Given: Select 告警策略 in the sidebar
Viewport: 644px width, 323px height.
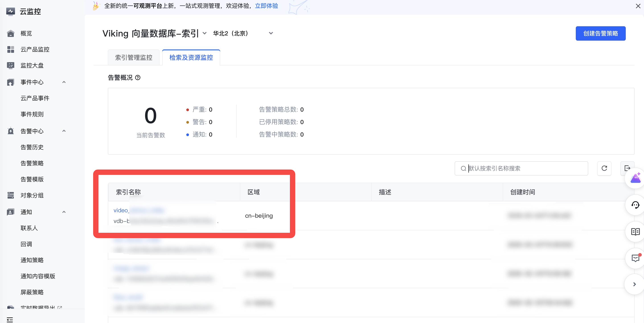Looking at the screenshot, I should [32, 163].
